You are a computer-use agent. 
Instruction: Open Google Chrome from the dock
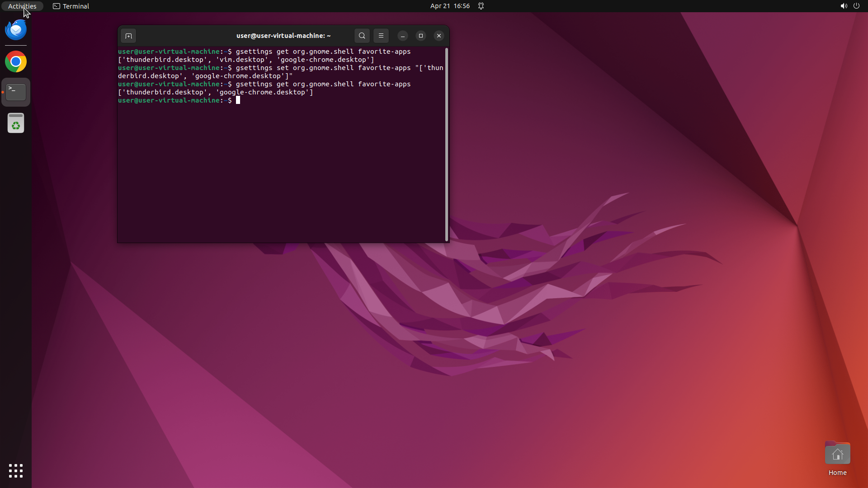[x=16, y=61]
